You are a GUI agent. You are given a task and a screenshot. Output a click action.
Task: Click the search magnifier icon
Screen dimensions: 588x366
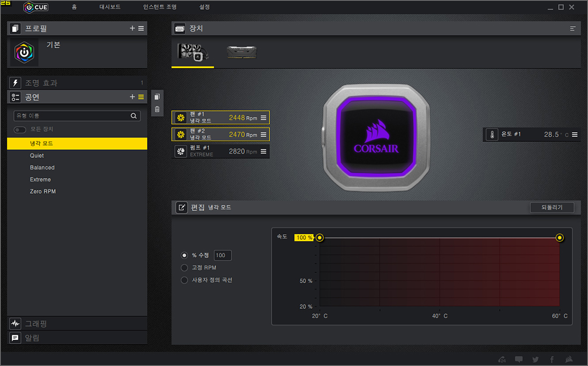point(134,116)
